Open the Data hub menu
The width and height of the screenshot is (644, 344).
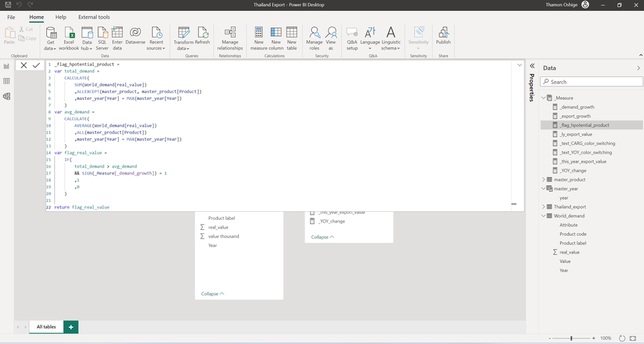(87, 39)
